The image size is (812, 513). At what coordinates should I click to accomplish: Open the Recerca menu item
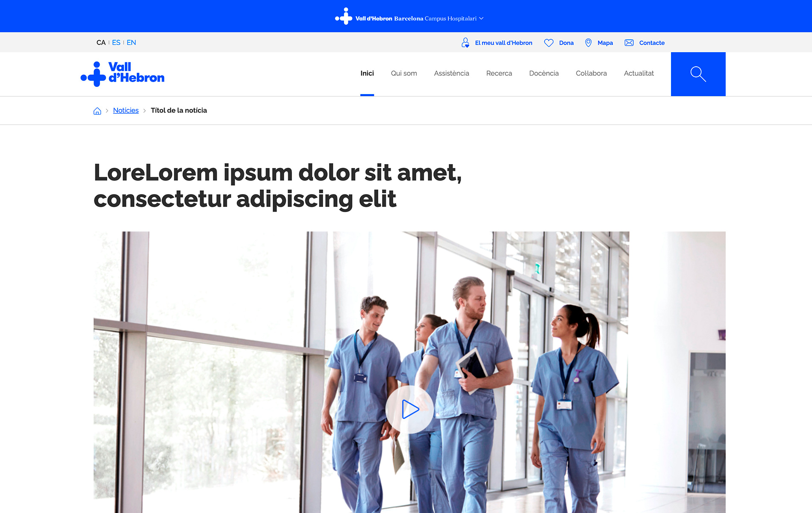499,74
